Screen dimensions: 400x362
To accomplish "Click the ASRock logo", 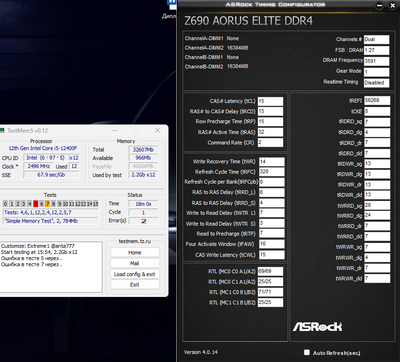I will pos(317,327).
